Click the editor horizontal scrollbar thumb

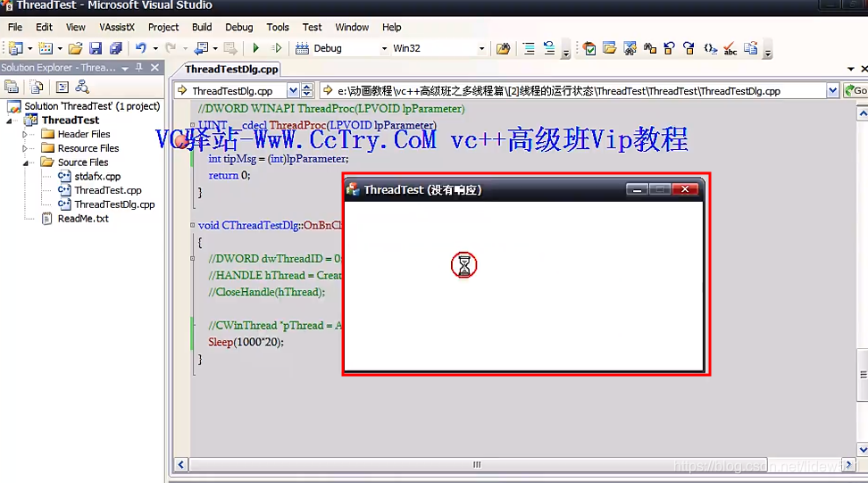(477, 465)
